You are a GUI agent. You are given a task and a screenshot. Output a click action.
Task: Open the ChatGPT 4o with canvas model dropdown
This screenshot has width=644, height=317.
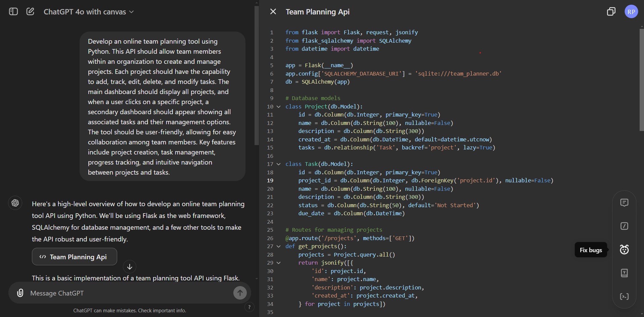89,12
